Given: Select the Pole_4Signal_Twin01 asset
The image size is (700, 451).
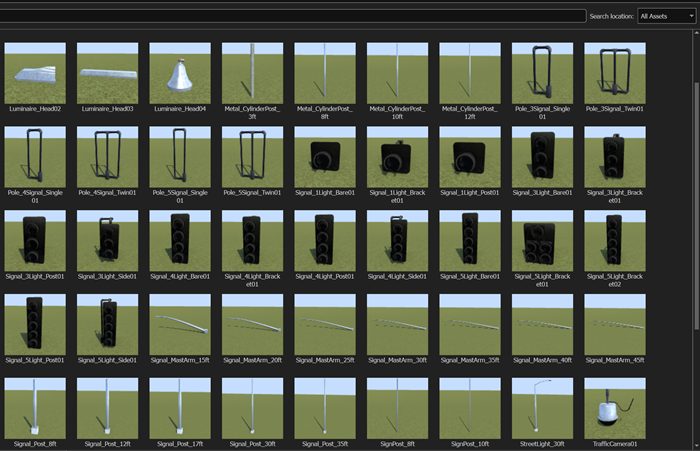Looking at the screenshot, I should (x=108, y=157).
